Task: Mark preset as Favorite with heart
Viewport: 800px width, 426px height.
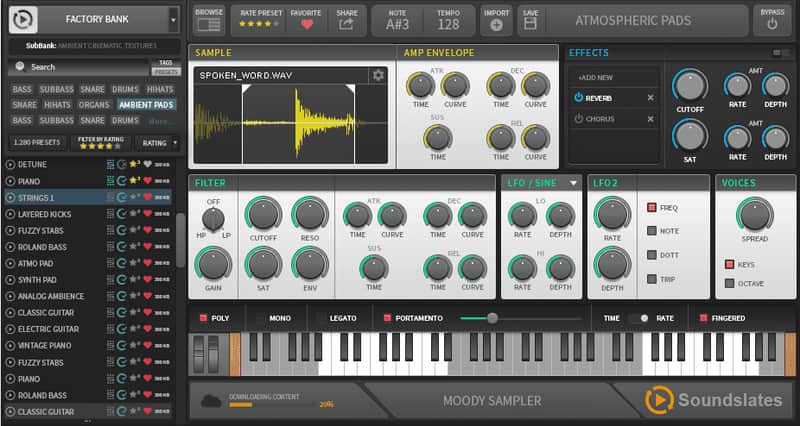Action: (x=306, y=23)
